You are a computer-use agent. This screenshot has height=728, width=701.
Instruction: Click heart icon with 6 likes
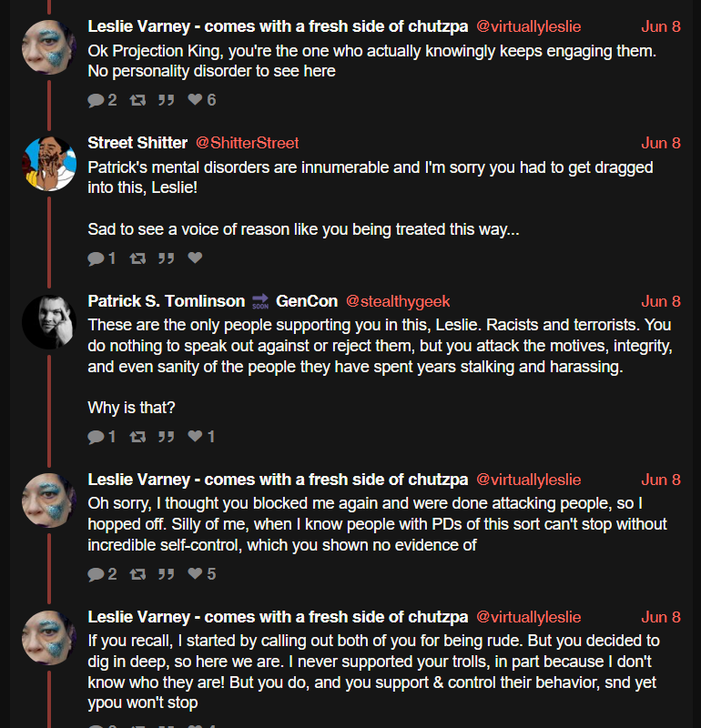click(195, 99)
